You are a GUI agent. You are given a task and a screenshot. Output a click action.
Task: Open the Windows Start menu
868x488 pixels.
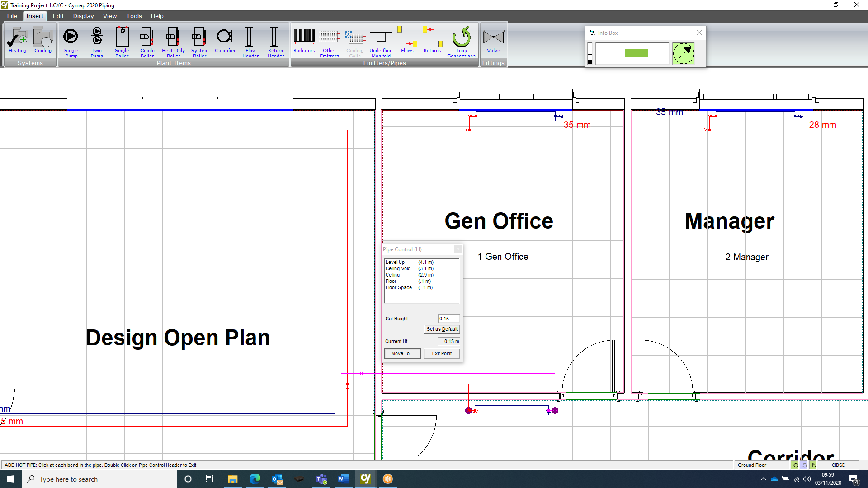tap(11, 479)
